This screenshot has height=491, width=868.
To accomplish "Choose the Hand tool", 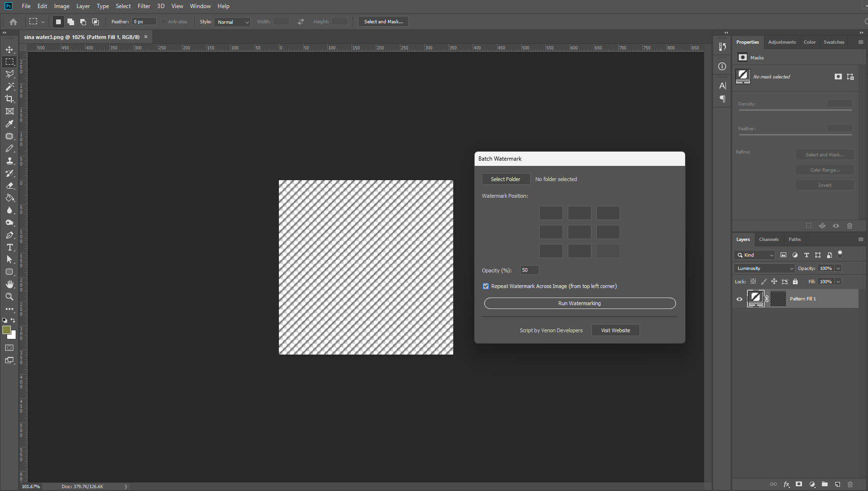I will point(10,284).
